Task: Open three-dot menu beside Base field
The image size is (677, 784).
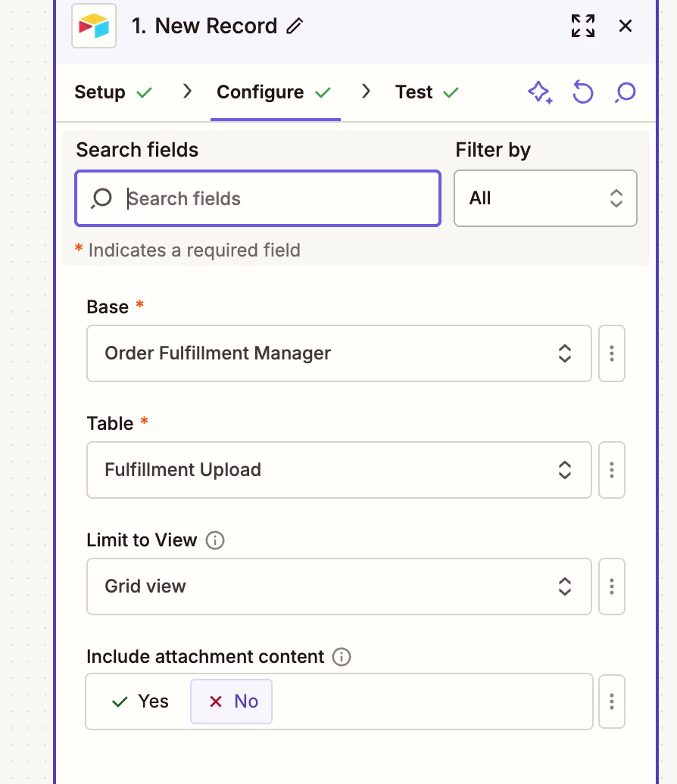Action: pyautogui.click(x=612, y=353)
